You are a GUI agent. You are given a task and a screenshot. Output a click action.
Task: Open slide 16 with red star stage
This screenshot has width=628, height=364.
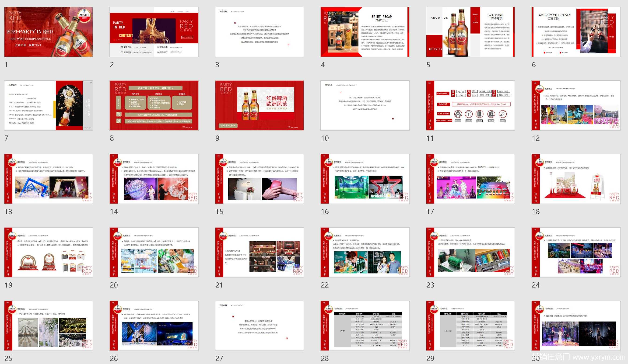(365, 179)
